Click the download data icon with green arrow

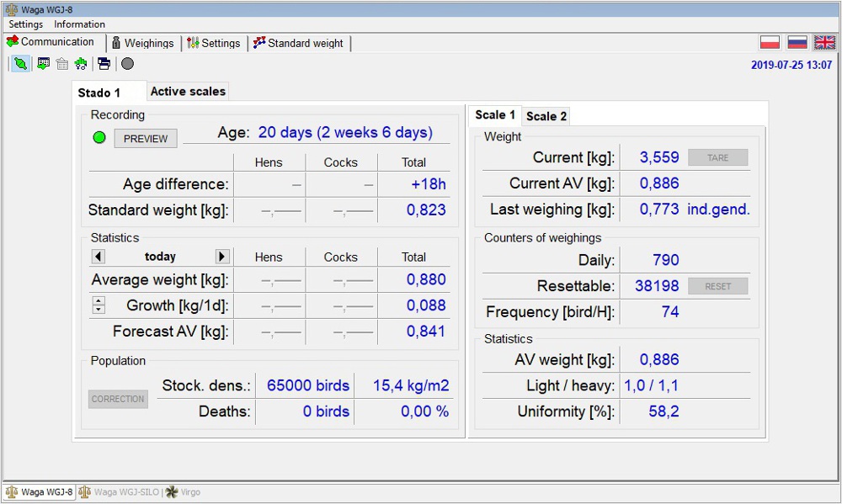point(43,64)
